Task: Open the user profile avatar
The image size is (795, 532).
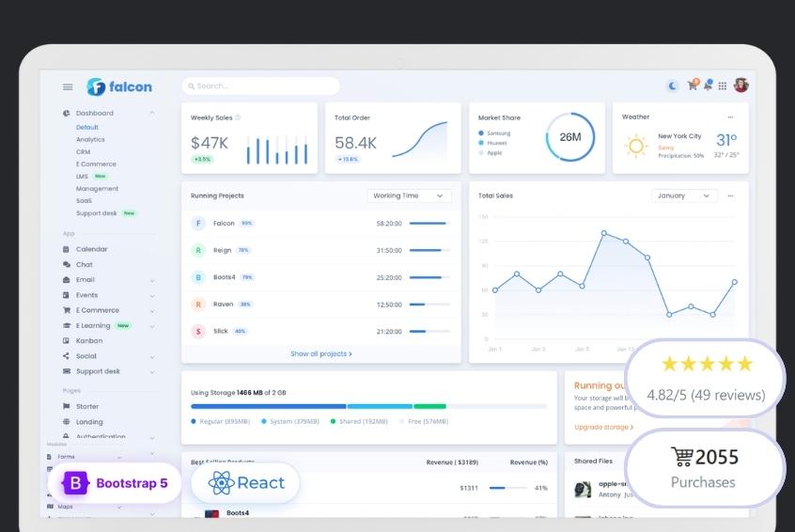Action: (740, 85)
